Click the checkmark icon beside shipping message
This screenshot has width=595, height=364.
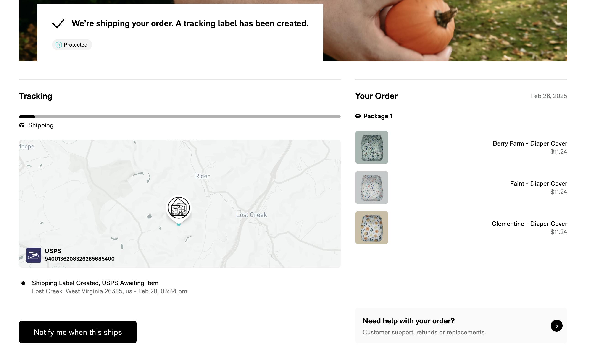58,24
